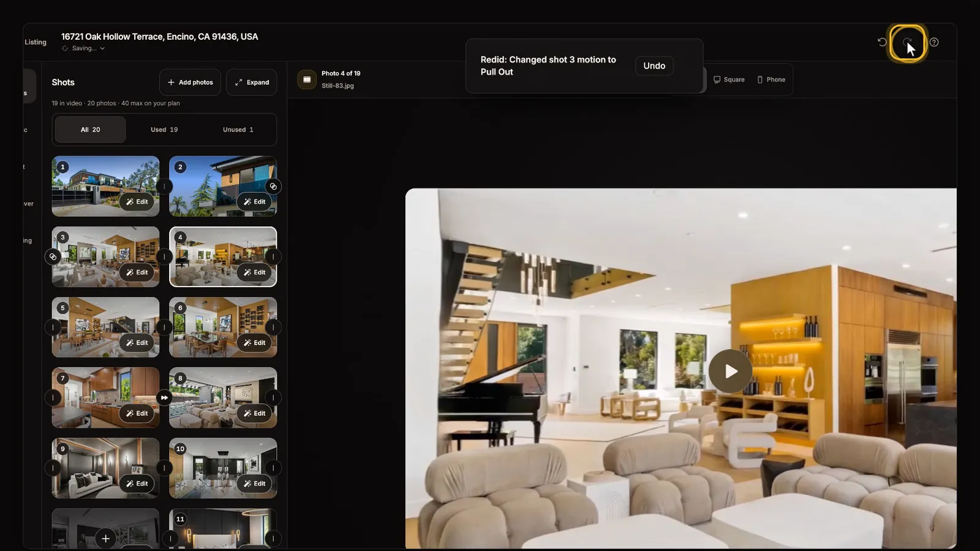Click the cut transition icon between shots 9 and 10

click(x=164, y=468)
